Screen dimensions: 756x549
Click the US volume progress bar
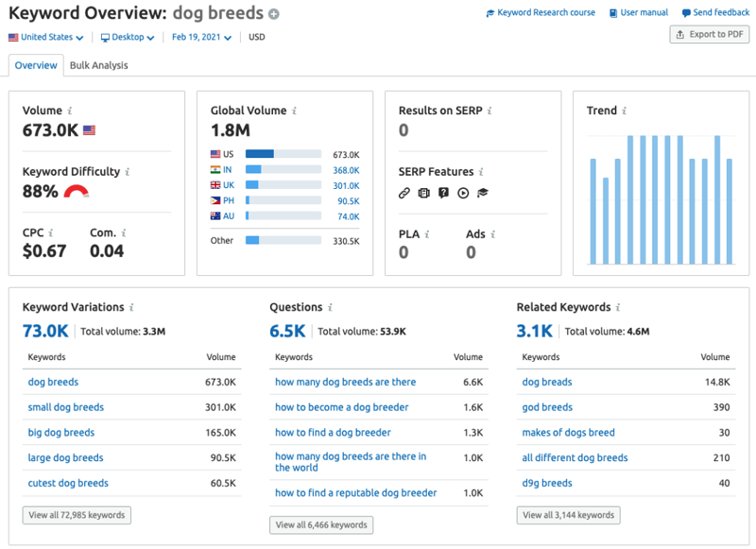[x=283, y=154]
